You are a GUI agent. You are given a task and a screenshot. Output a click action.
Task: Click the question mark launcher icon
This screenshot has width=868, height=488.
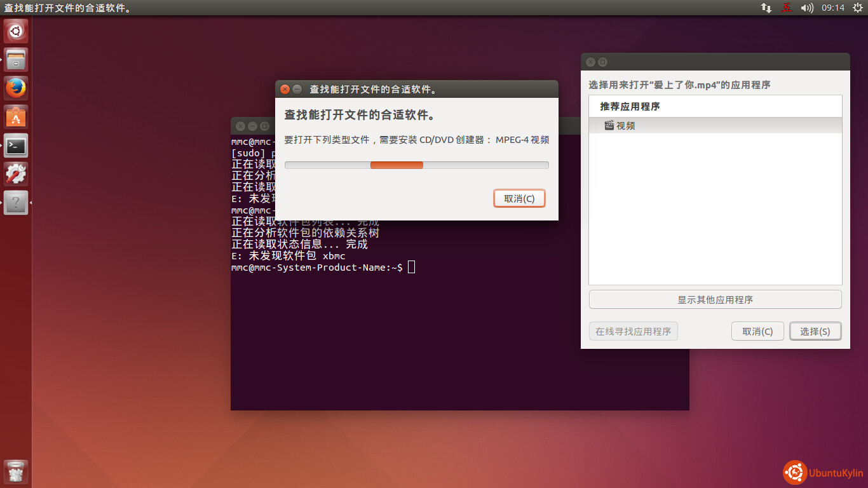16,203
